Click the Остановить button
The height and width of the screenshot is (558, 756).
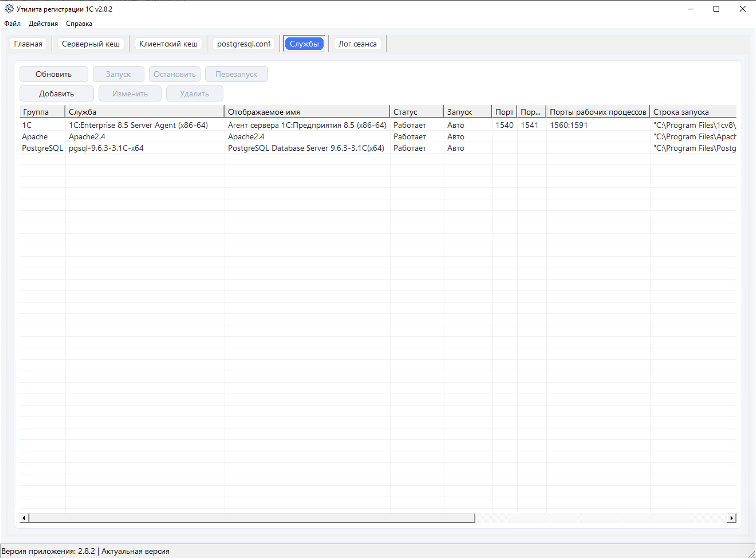(x=175, y=74)
